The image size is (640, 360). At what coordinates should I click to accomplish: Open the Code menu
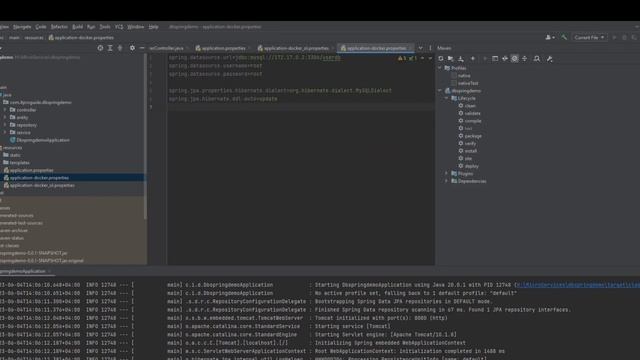[x=41, y=27]
